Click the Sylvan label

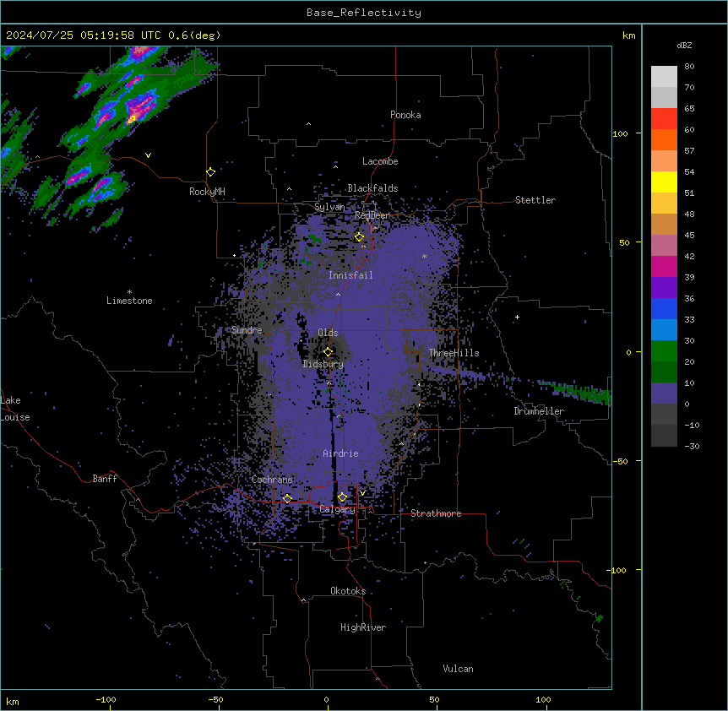[329, 207]
